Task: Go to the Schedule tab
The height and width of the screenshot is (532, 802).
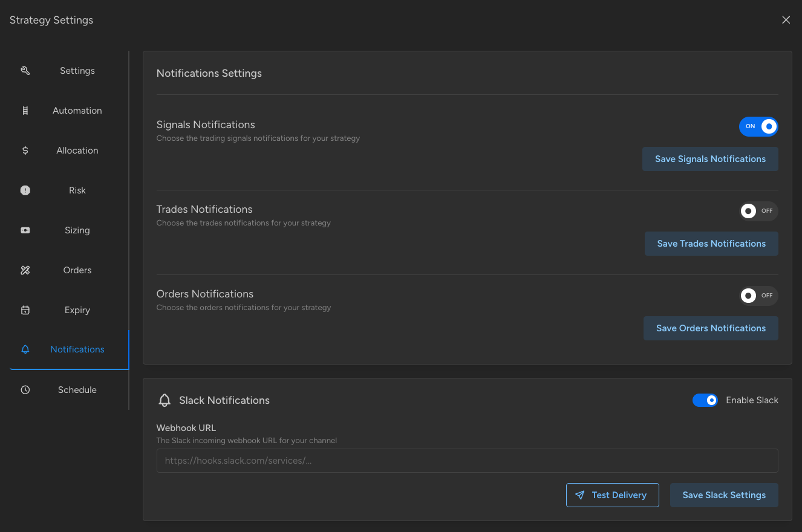Action: pyautogui.click(x=70, y=390)
